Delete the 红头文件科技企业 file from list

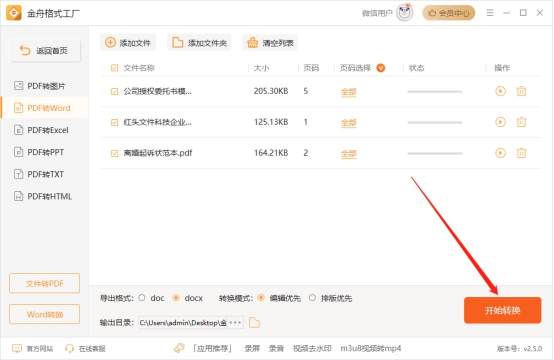521,122
